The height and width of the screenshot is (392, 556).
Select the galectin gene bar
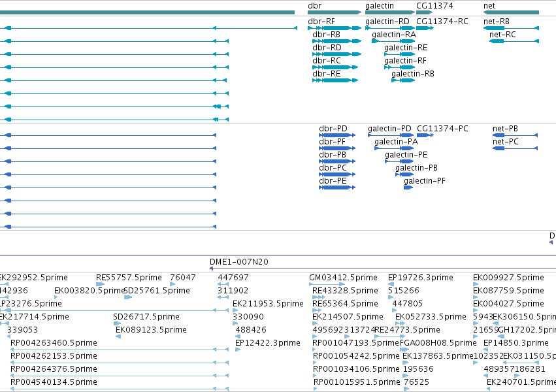(389, 12)
